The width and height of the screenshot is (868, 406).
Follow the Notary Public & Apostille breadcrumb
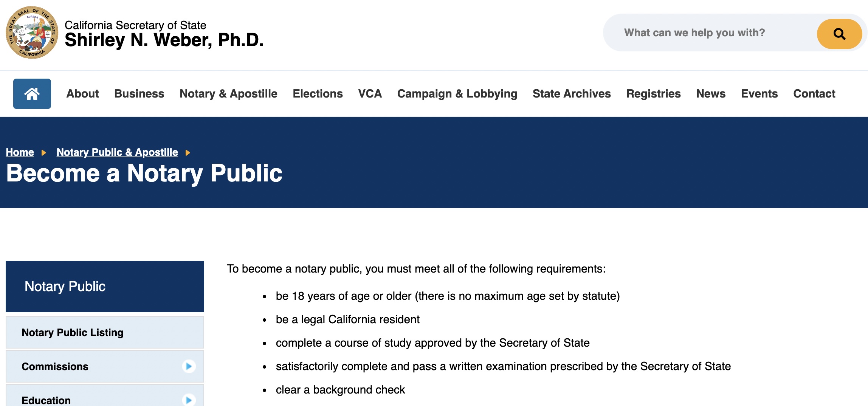117,152
